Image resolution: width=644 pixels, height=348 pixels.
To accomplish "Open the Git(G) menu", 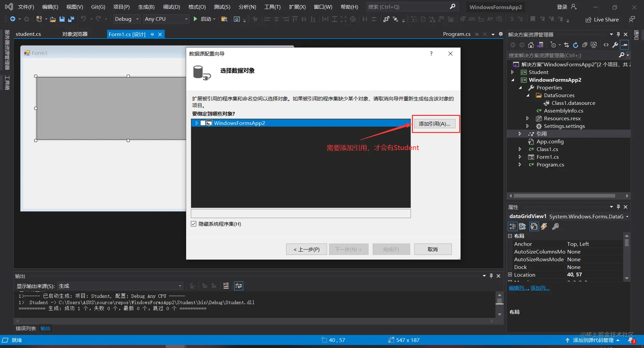I will 98,7.
